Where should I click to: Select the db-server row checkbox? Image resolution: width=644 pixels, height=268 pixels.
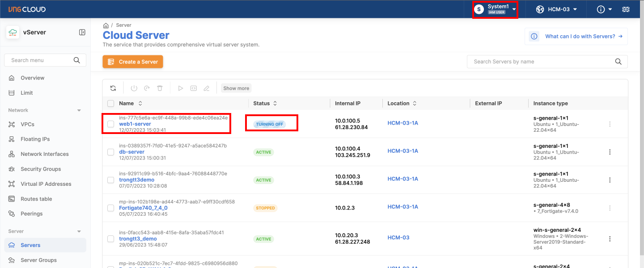(x=111, y=152)
